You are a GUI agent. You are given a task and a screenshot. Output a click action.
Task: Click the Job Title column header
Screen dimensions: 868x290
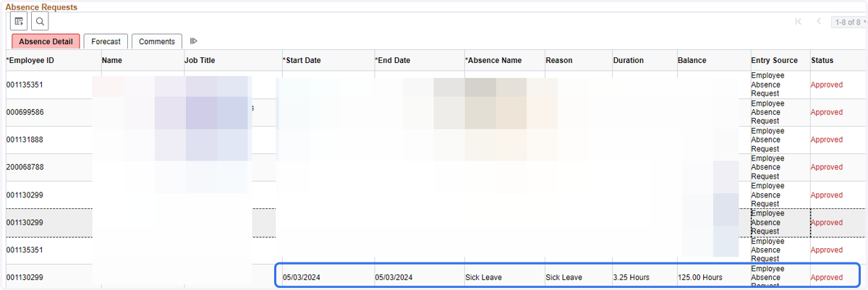pos(200,60)
